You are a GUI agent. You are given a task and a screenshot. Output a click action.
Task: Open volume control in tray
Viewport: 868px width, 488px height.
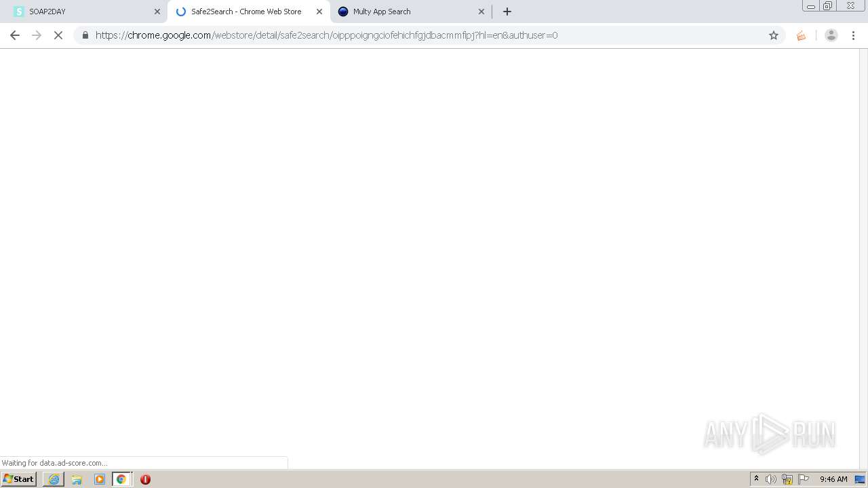tap(771, 479)
